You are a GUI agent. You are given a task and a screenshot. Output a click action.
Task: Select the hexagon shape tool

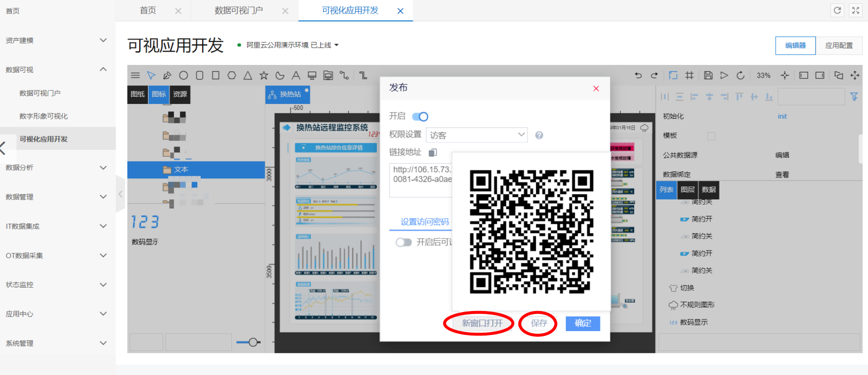point(232,75)
